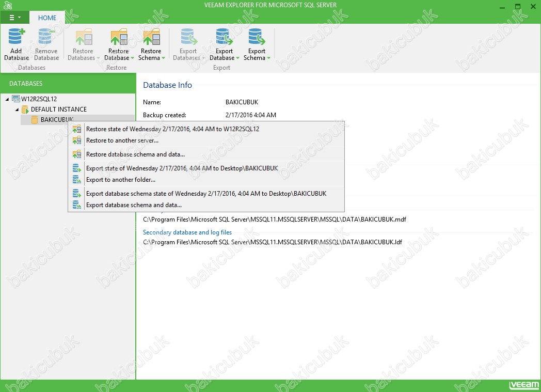Screen dimensions: 541x392
Task: Open the Restore Database dropdown arrow
Action: point(133,58)
